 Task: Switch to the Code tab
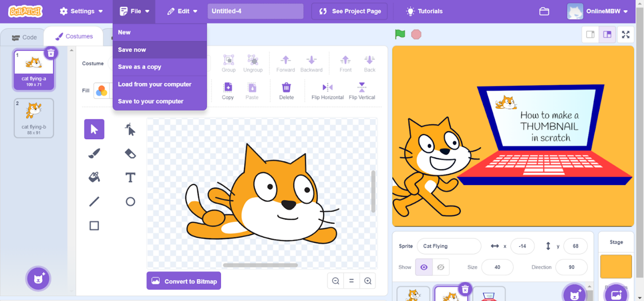tap(24, 37)
